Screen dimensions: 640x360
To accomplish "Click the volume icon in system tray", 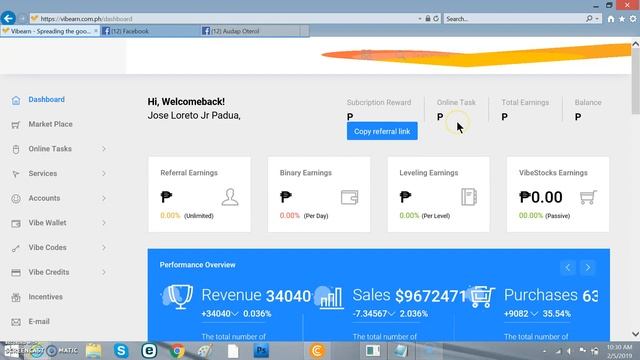I will click(x=569, y=351).
